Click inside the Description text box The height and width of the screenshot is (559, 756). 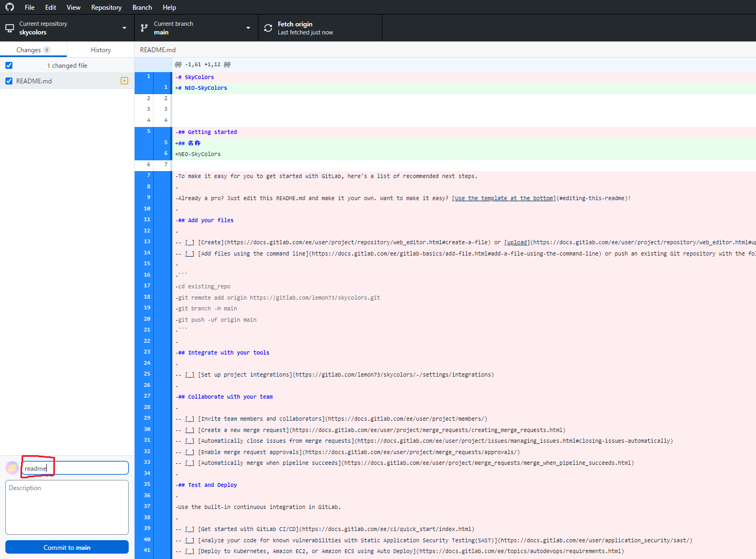[x=67, y=506]
